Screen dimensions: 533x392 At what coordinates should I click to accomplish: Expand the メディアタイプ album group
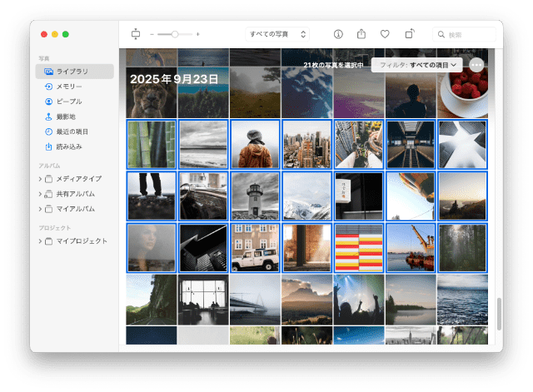[40, 179]
